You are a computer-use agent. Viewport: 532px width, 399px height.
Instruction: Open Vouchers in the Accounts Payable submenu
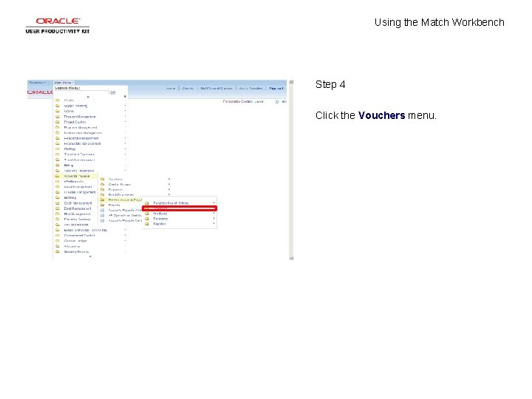(x=116, y=179)
